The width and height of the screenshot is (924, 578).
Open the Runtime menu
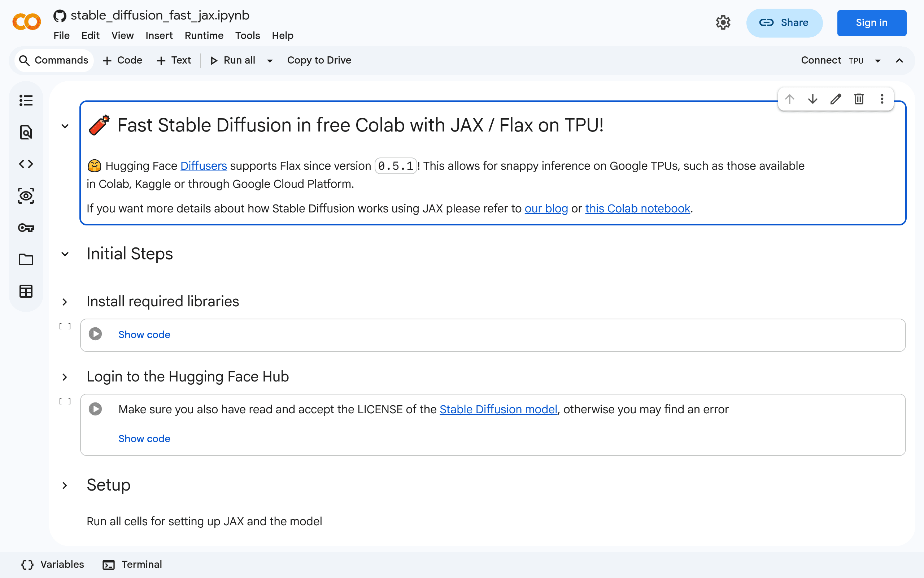(204, 35)
